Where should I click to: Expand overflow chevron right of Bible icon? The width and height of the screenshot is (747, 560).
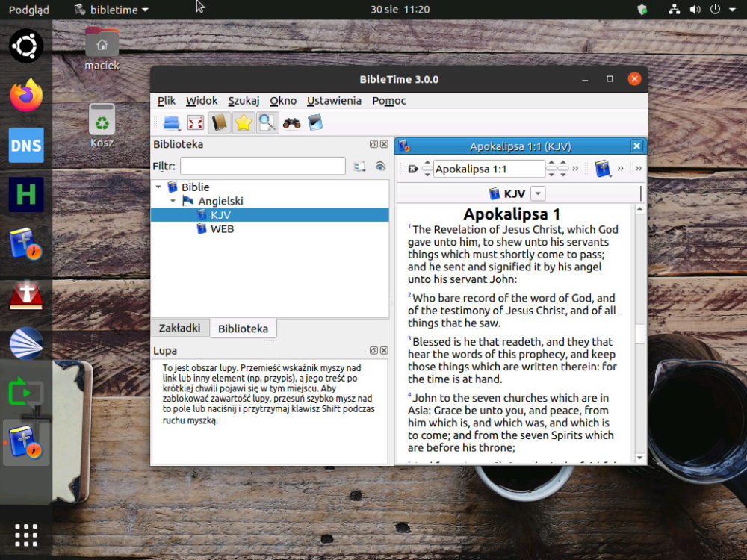coord(620,168)
